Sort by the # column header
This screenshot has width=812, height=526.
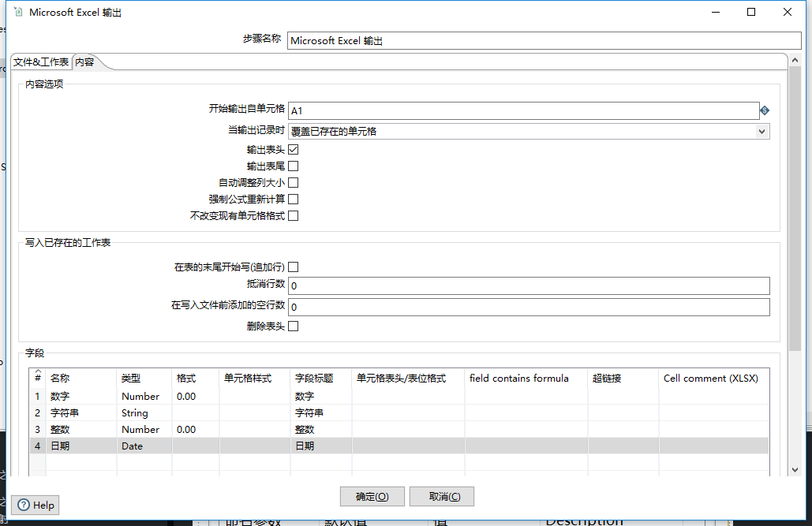click(38, 376)
